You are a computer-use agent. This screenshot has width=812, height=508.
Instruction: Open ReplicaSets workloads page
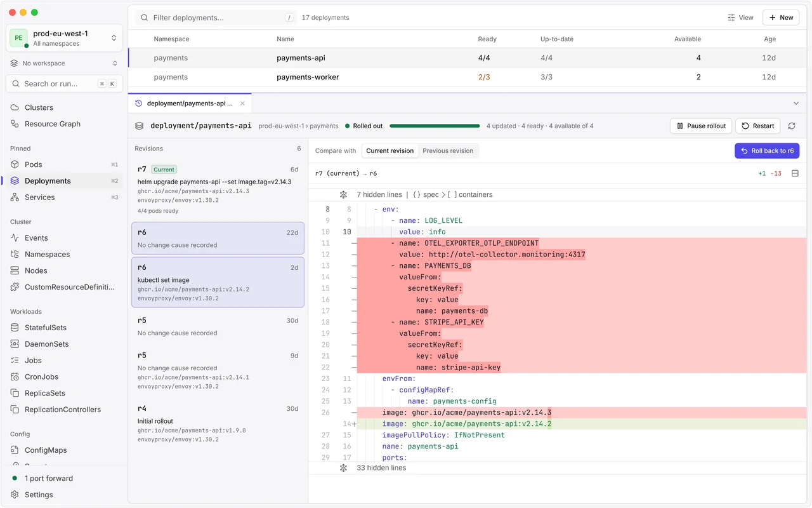pos(63,393)
